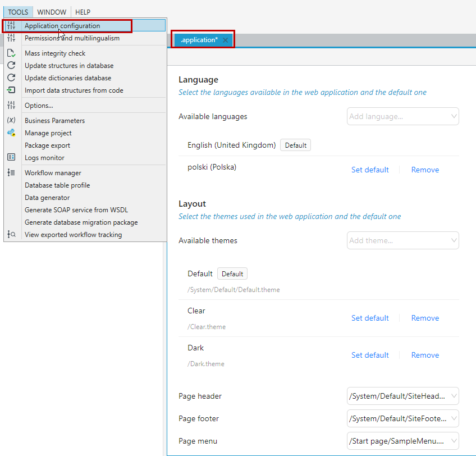476x456 pixels.
Task: Expand the Page menu dropdown
Action: (x=403, y=441)
